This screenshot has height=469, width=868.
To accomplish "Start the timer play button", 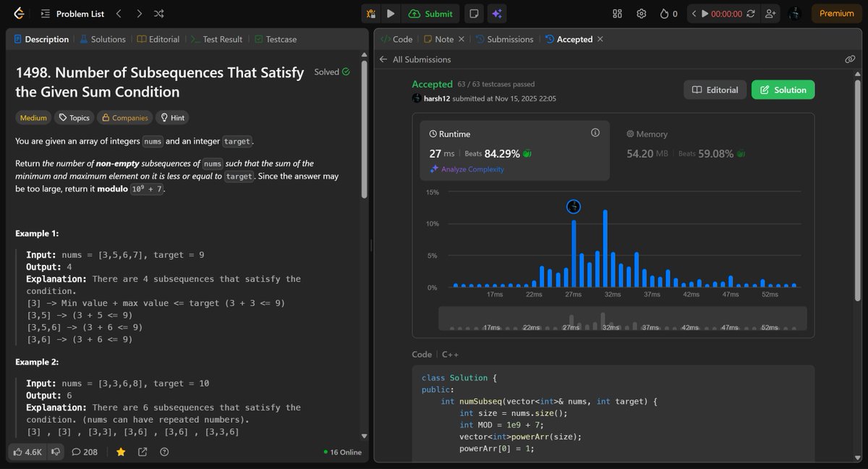I will pyautogui.click(x=705, y=13).
